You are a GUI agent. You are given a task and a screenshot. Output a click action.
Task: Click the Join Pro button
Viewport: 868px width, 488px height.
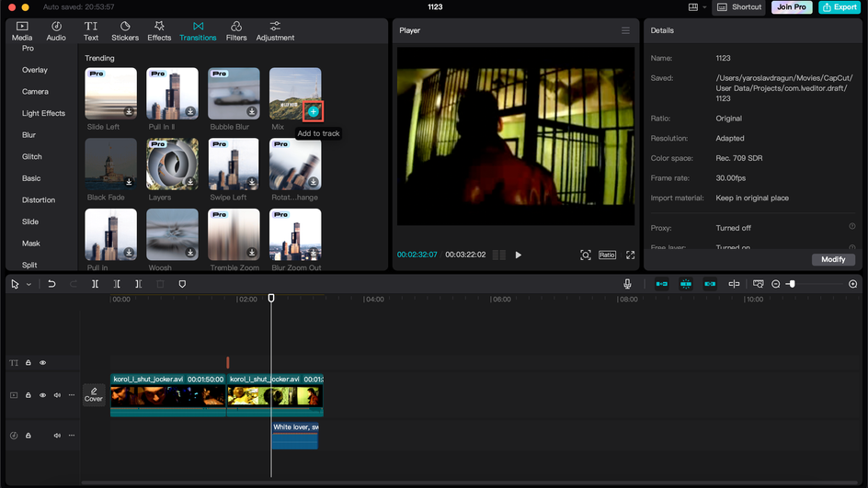tap(792, 7)
